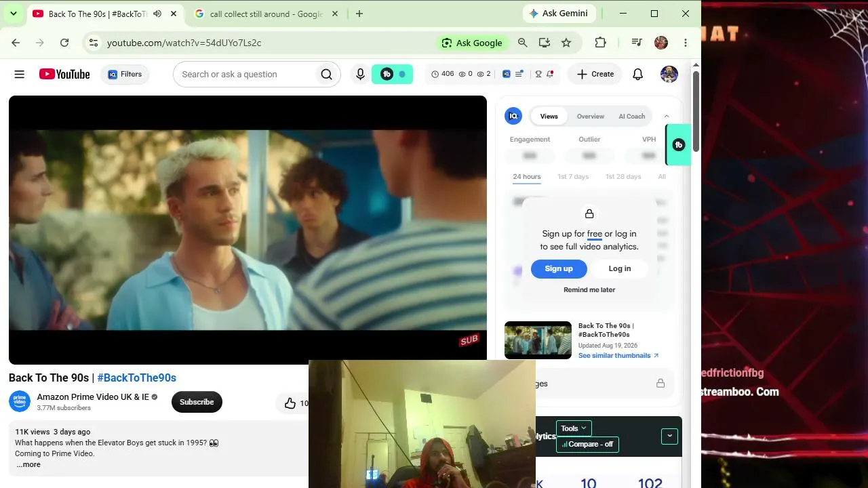Screen dimensions: 868x488
Task: Switch to the Google search tab
Action: pos(266,14)
